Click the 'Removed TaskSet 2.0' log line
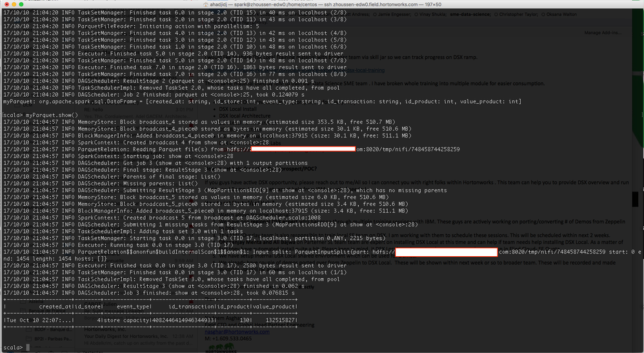The image size is (644, 353). click(171, 88)
